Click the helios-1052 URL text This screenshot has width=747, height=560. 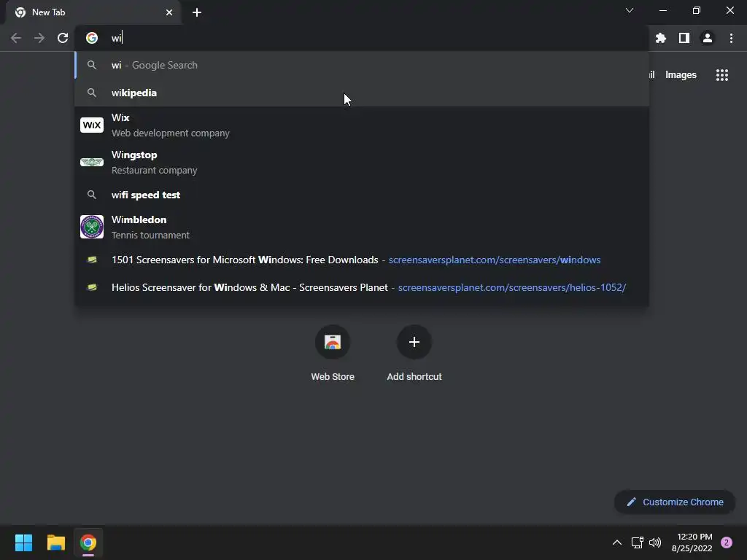(512, 287)
